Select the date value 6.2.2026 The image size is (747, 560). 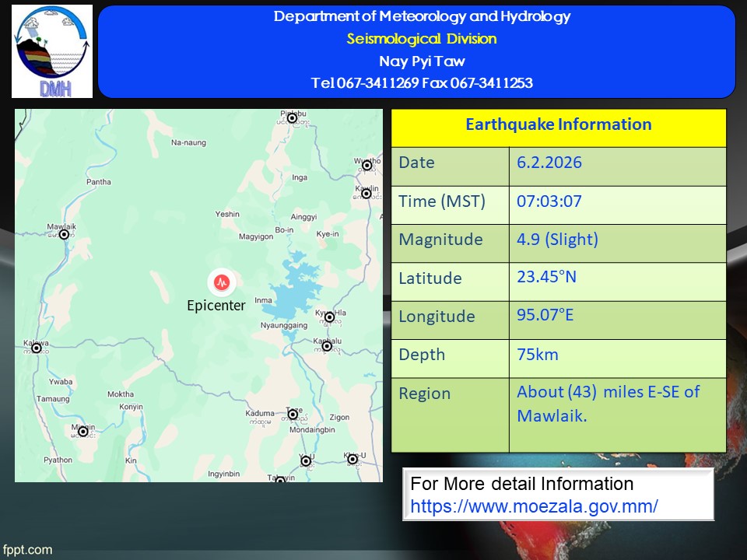[x=549, y=163]
